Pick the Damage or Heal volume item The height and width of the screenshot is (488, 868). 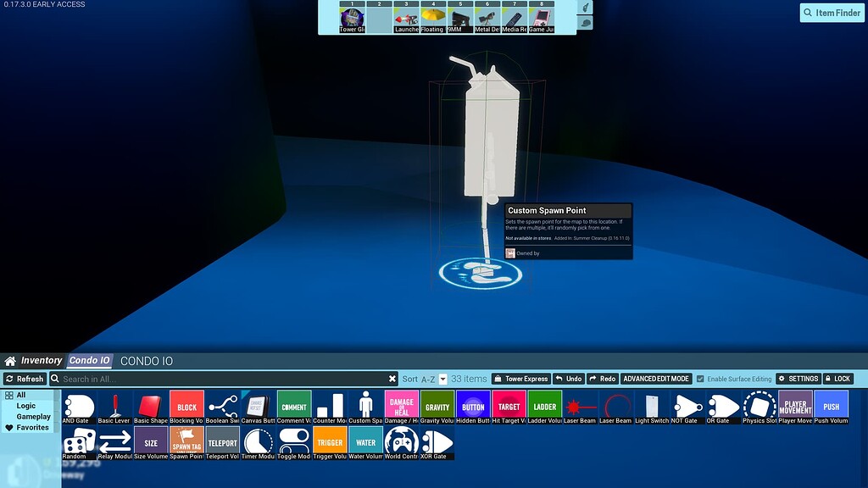click(x=401, y=407)
